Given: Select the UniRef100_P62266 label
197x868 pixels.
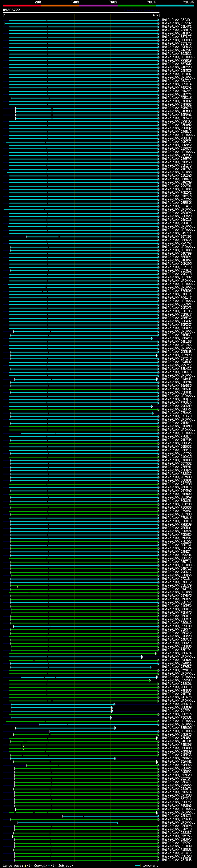Looking at the screenshot, I should [x=176, y=200].
